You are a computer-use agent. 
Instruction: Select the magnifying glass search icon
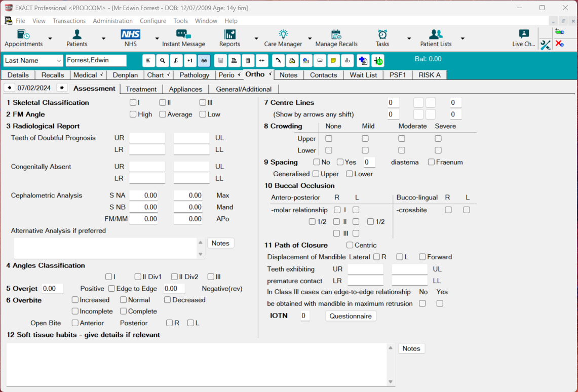[x=162, y=60]
